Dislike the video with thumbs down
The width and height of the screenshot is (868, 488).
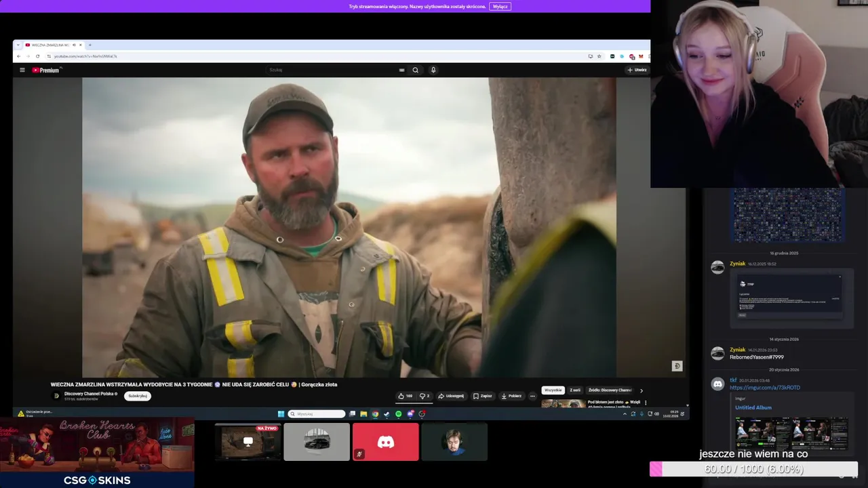425,396
